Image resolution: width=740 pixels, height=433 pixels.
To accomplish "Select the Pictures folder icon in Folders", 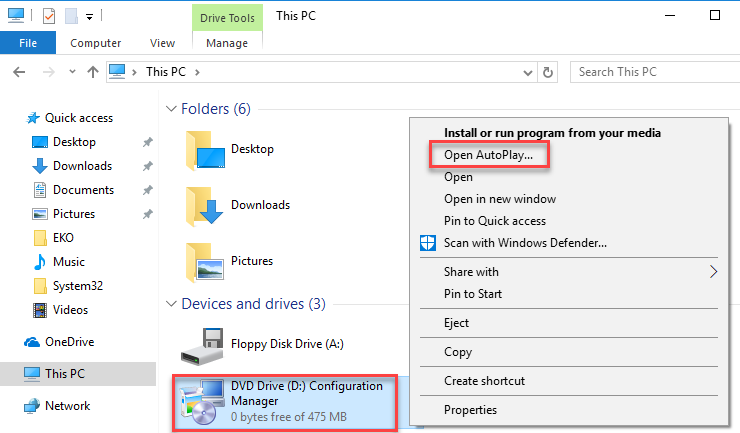I will 205,262.
